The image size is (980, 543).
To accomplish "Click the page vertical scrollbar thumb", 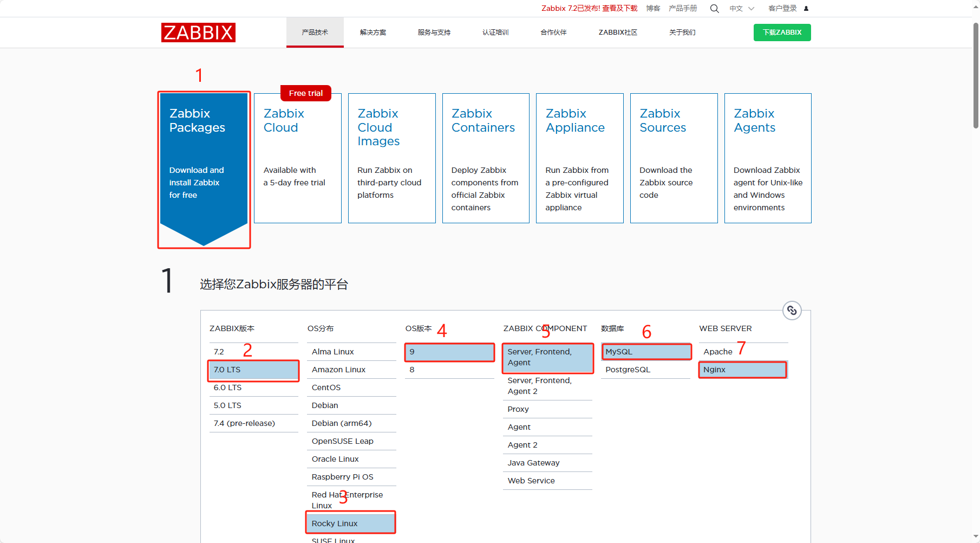I will [976, 75].
